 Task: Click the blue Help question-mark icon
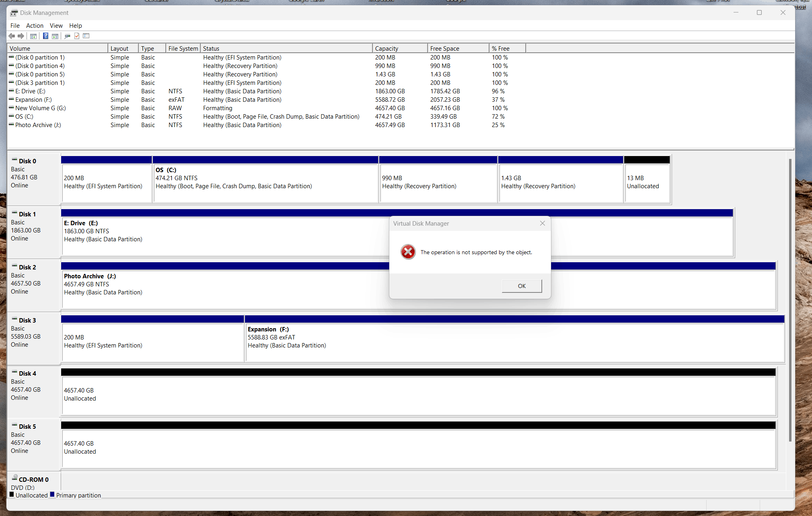45,36
